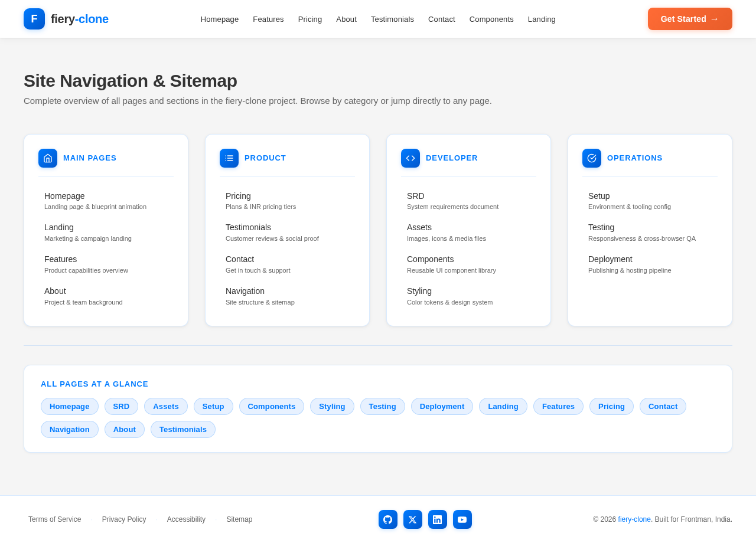Select the Testimonials pill tag
The height and width of the screenshot is (543, 756).
[x=183, y=430]
